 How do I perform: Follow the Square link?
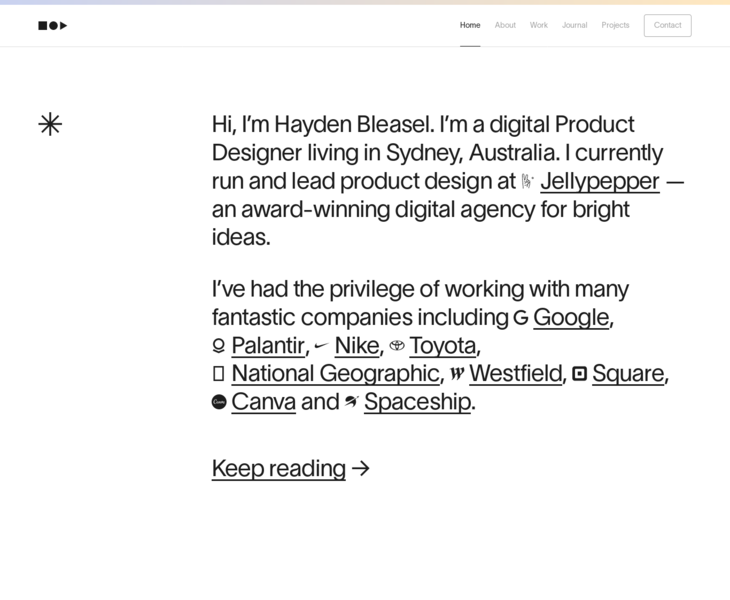(628, 374)
